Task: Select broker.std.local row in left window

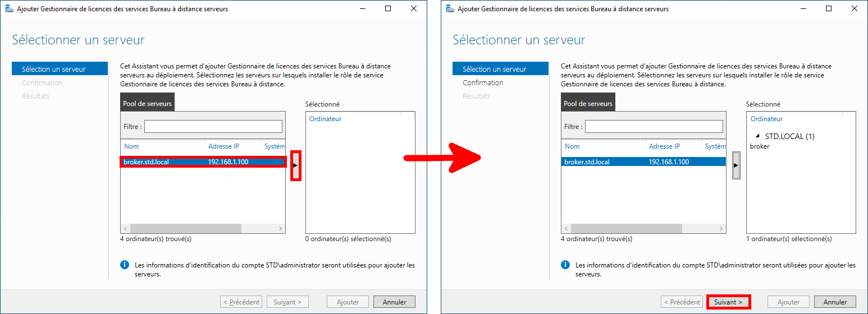Action: point(203,162)
